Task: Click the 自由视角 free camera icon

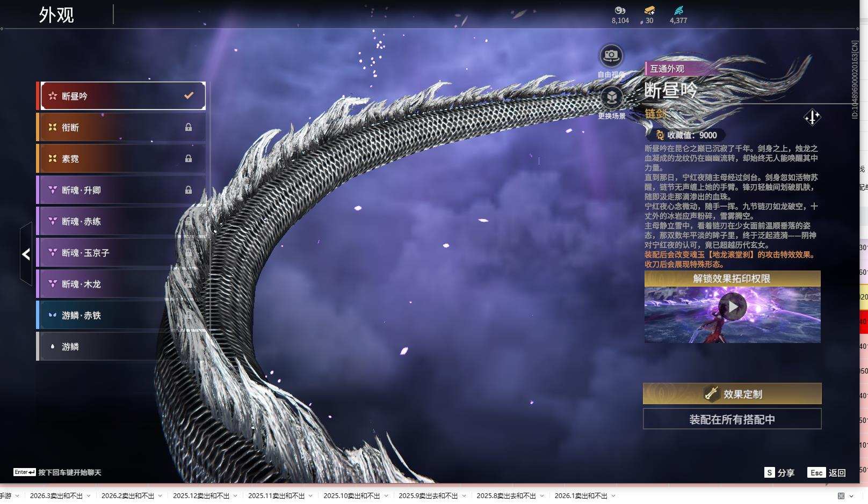Action: [611, 55]
